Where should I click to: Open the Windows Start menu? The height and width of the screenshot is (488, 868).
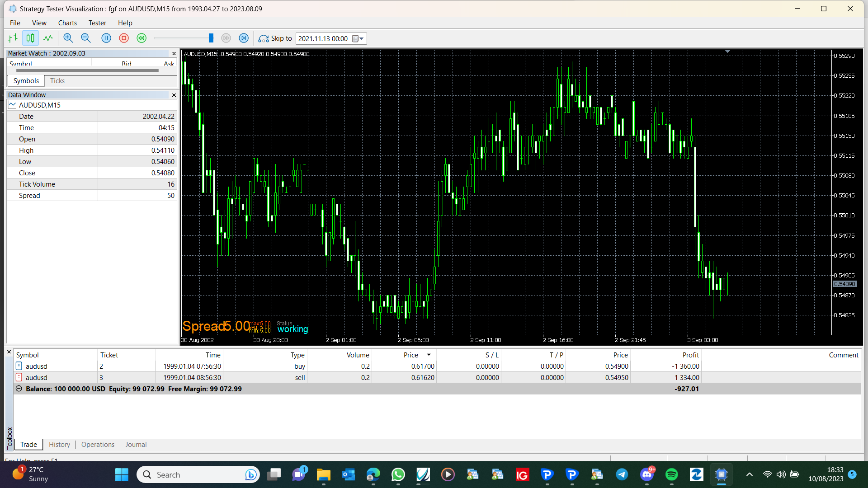click(x=122, y=474)
